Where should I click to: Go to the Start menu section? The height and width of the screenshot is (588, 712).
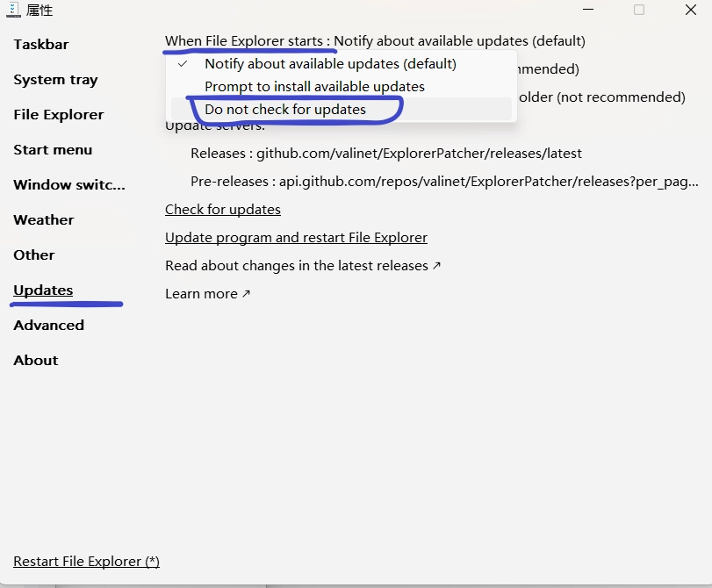(53, 150)
